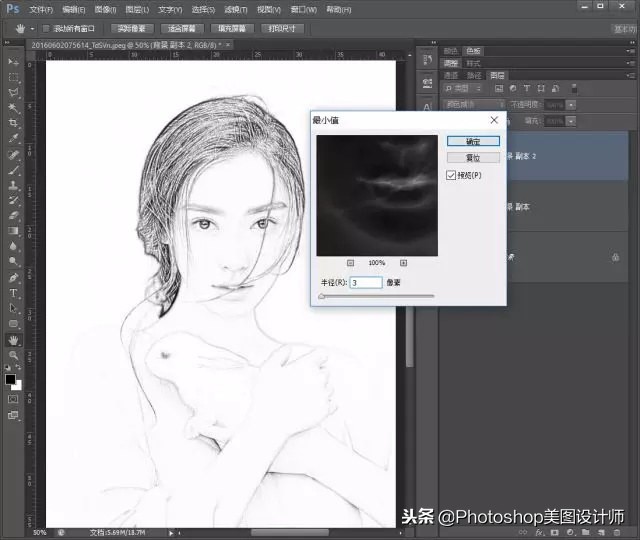Change screen mode icon in toolbox
The image size is (640, 540).
[x=13, y=415]
